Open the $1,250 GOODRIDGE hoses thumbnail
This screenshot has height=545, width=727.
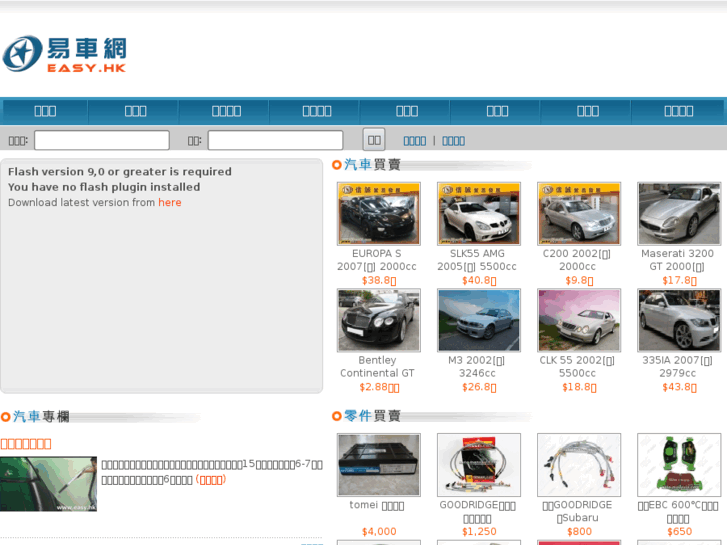(479, 465)
